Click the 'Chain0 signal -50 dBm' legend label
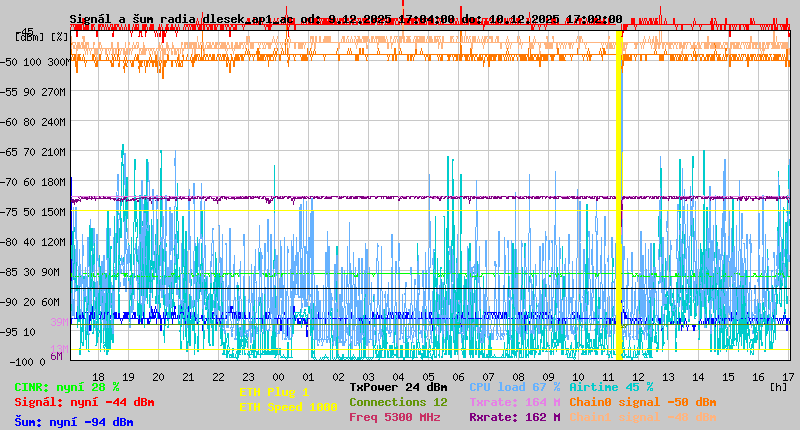 click(x=643, y=402)
